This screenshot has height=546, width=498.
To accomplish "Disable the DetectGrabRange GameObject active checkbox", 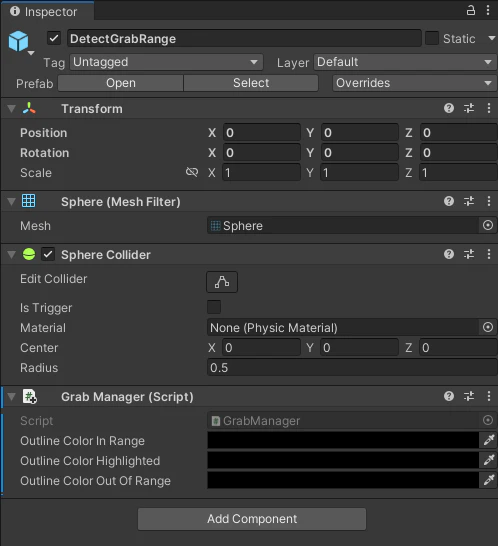I will point(54,38).
